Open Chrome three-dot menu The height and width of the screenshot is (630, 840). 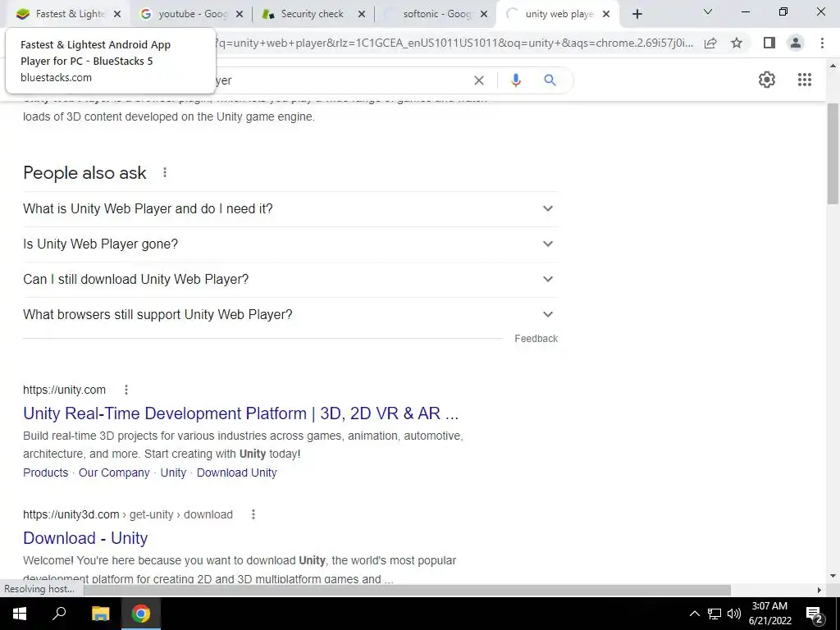point(822,43)
